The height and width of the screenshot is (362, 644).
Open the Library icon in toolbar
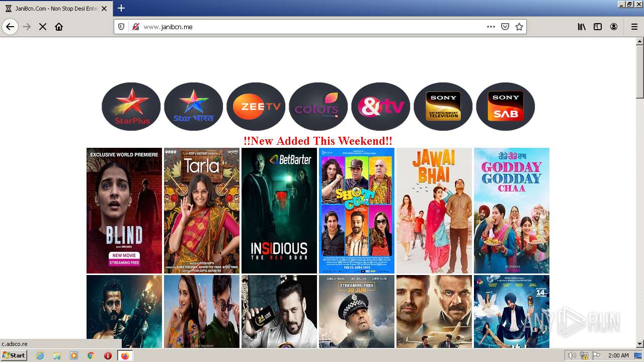point(582,27)
